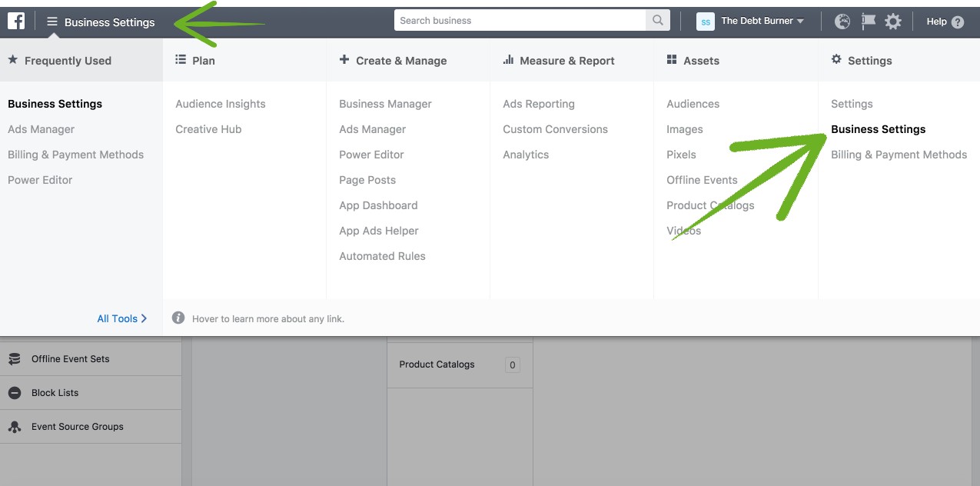Open Ads Manager under Create & Manage

pyautogui.click(x=372, y=129)
